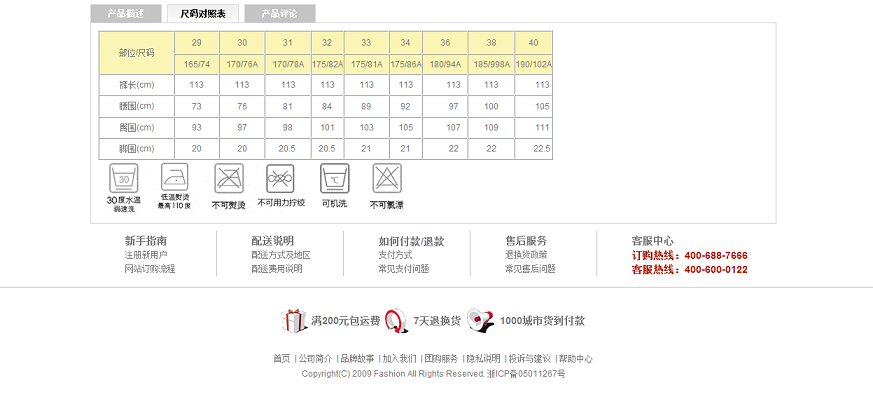Click the 部位/尺码 header cell
Screen dimensions: 873x397
coord(137,53)
